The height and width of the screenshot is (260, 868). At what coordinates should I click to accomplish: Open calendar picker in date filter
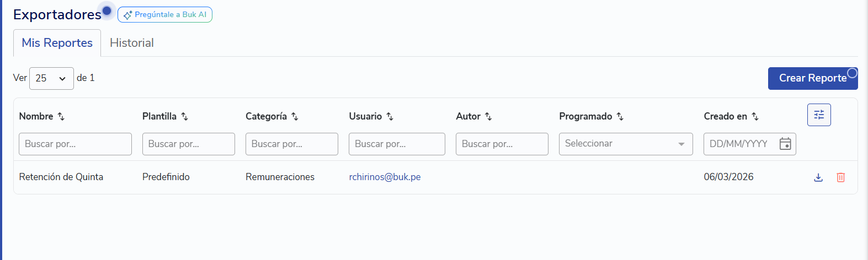785,144
